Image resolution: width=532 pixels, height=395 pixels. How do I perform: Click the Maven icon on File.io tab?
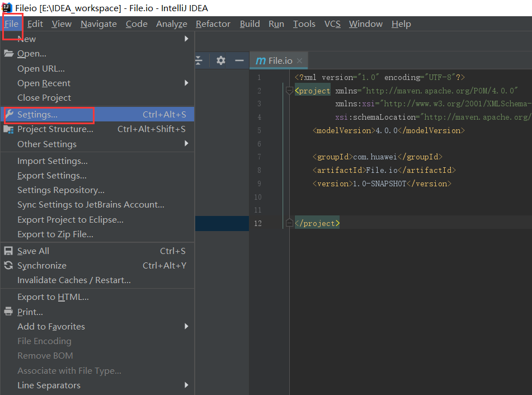[261, 61]
